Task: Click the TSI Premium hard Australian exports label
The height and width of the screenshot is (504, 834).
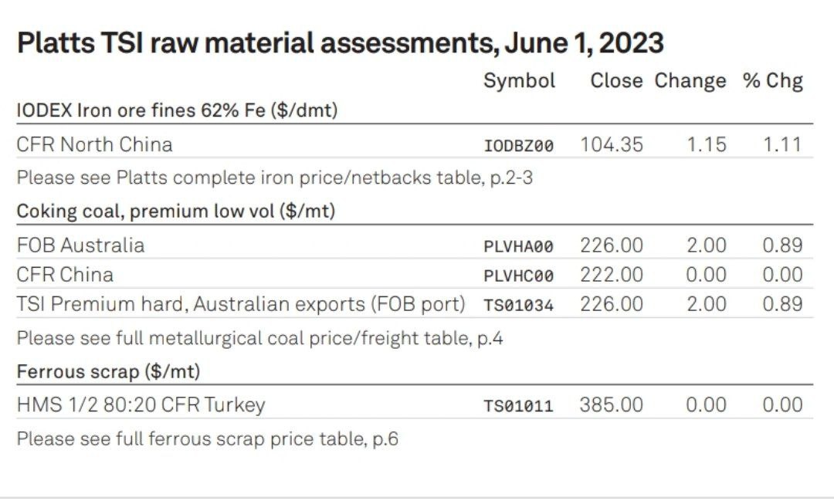Action: coord(241,304)
